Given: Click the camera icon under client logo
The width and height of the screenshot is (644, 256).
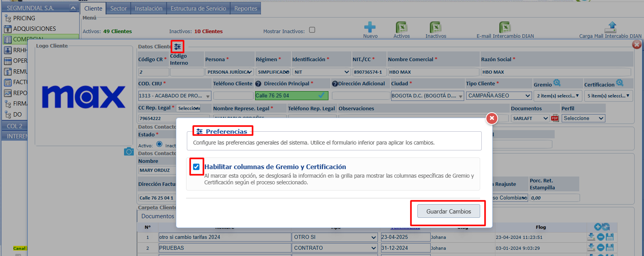Looking at the screenshot, I should 129,152.
